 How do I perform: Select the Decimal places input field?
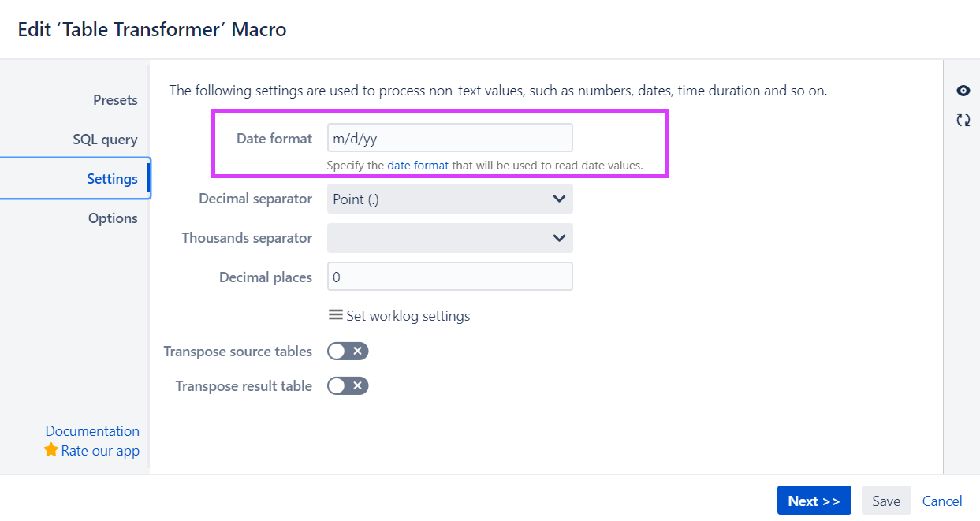[x=449, y=276]
